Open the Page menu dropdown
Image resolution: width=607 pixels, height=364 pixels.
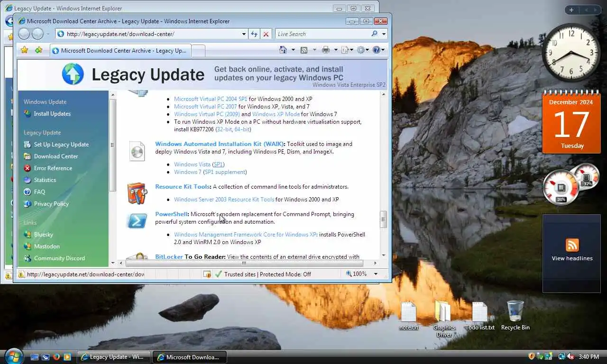[x=348, y=50]
